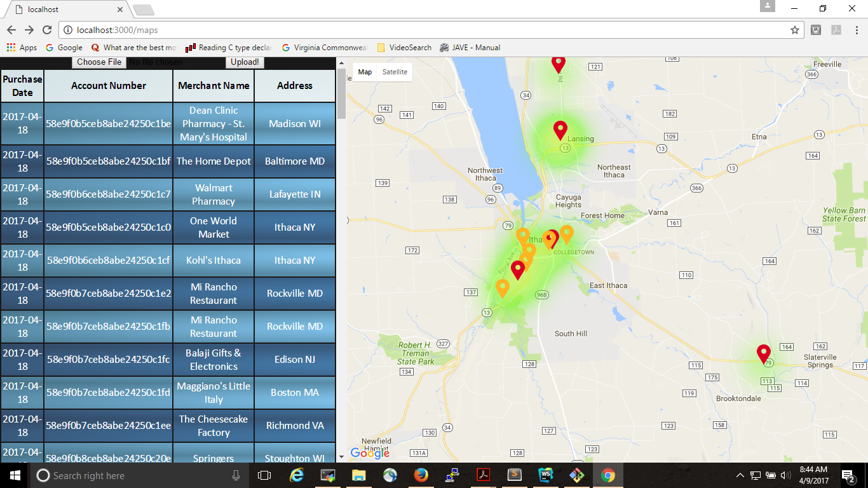
Task: Click the orange pin east of Collegetown label
Action: [566, 234]
